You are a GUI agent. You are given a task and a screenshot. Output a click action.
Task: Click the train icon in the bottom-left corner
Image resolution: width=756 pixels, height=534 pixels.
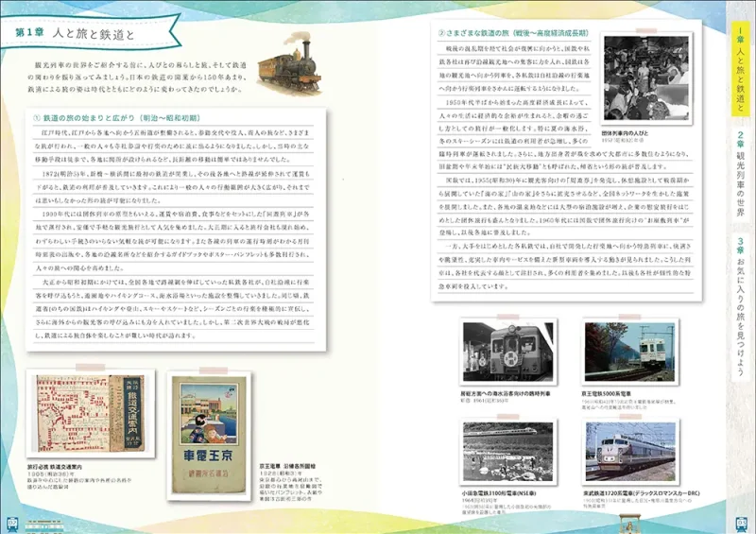pos(13,523)
